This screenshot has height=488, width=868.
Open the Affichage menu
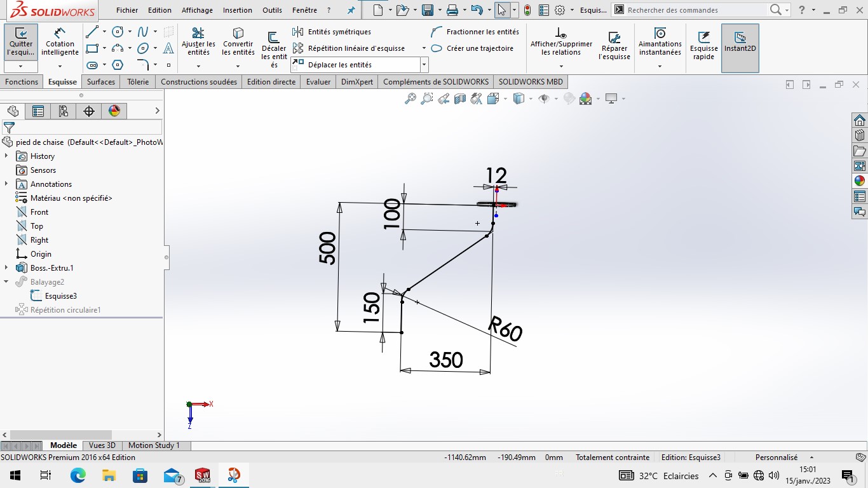tap(197, 10)
